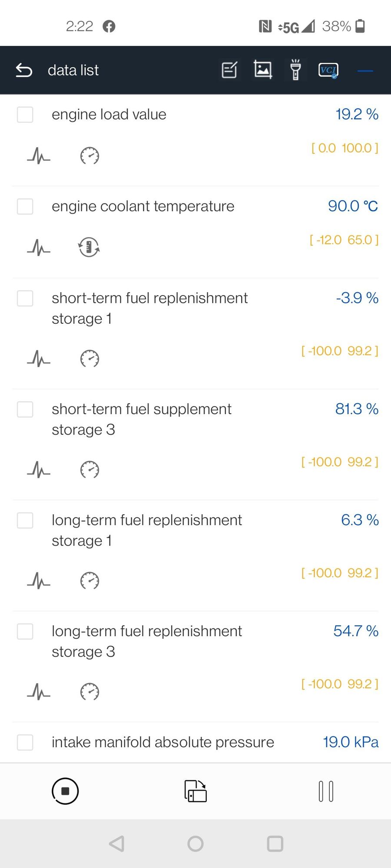Viewport: 391px width, 868px height.
Task: Open the VCI connection status icon
Action: [x=328, y=70]
